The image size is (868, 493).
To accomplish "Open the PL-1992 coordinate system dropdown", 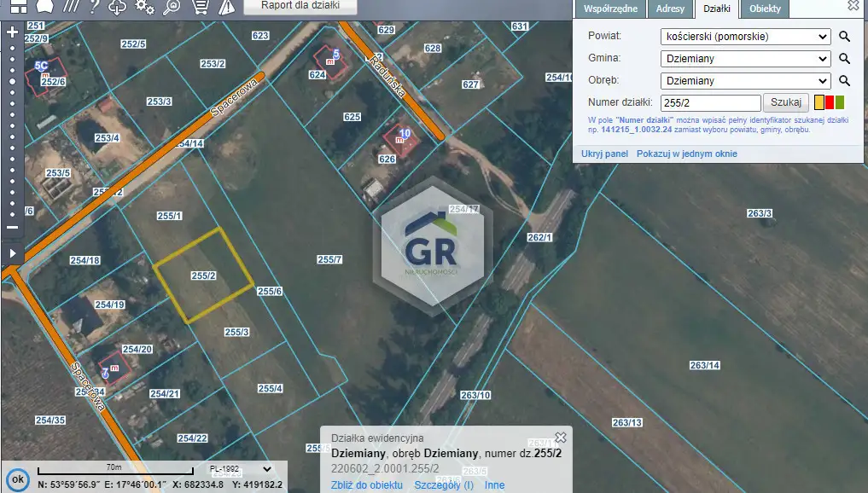I will pos(240,468).
